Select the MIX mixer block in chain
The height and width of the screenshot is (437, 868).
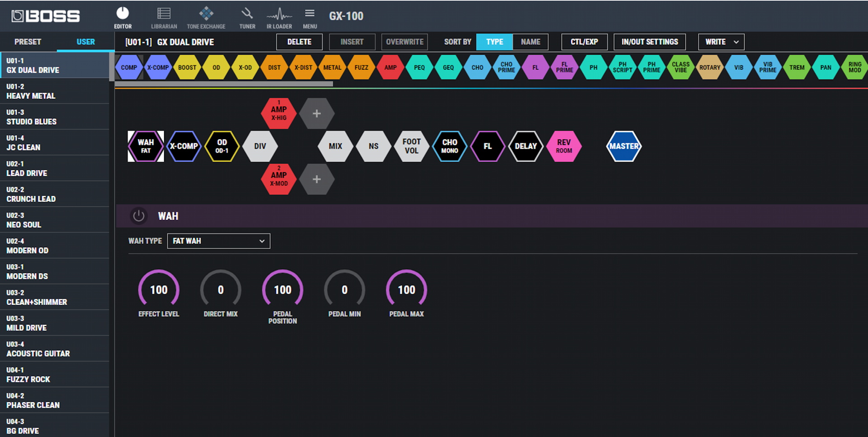tap(335, 146)
